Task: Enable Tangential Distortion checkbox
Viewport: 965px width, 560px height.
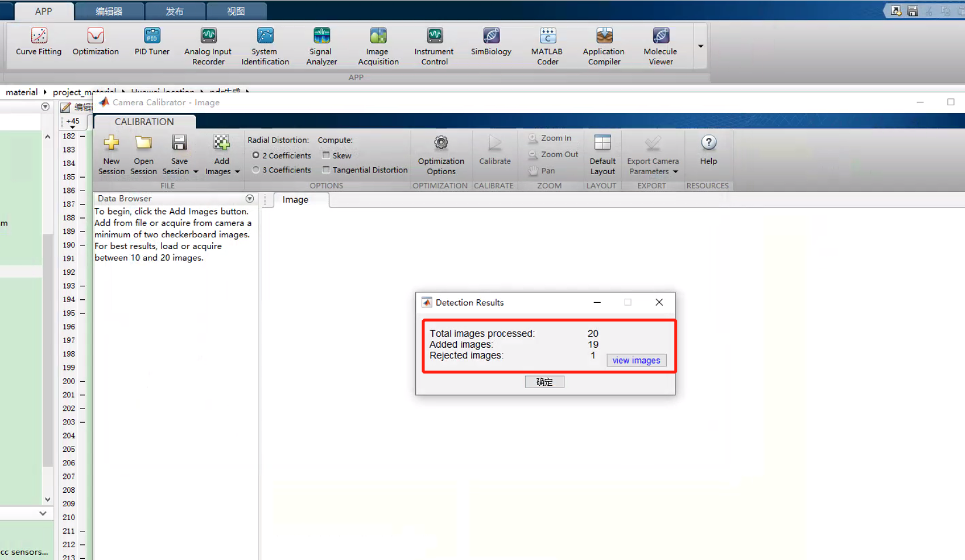Action: pos(326,170)
